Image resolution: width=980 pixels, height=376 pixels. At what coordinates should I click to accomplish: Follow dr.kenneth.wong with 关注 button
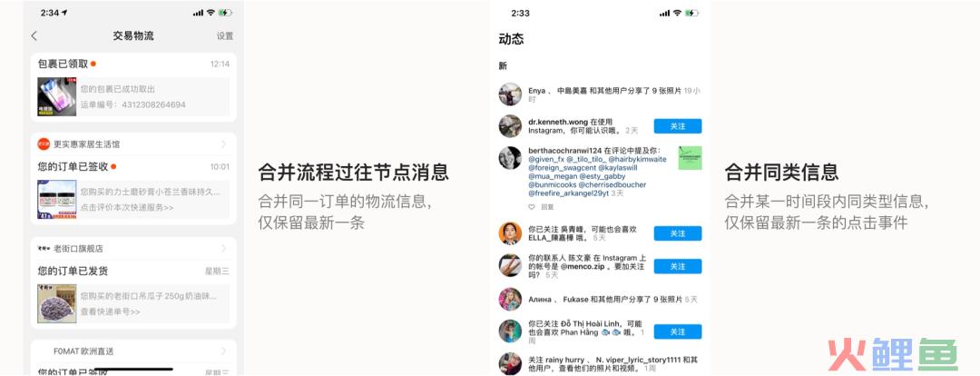click(x=678, y=126)
